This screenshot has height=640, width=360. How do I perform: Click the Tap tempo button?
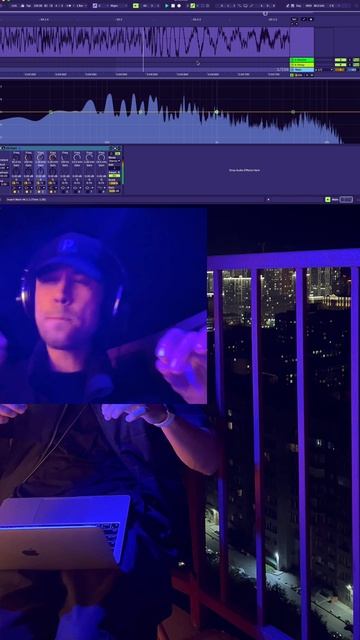[28, 6]
